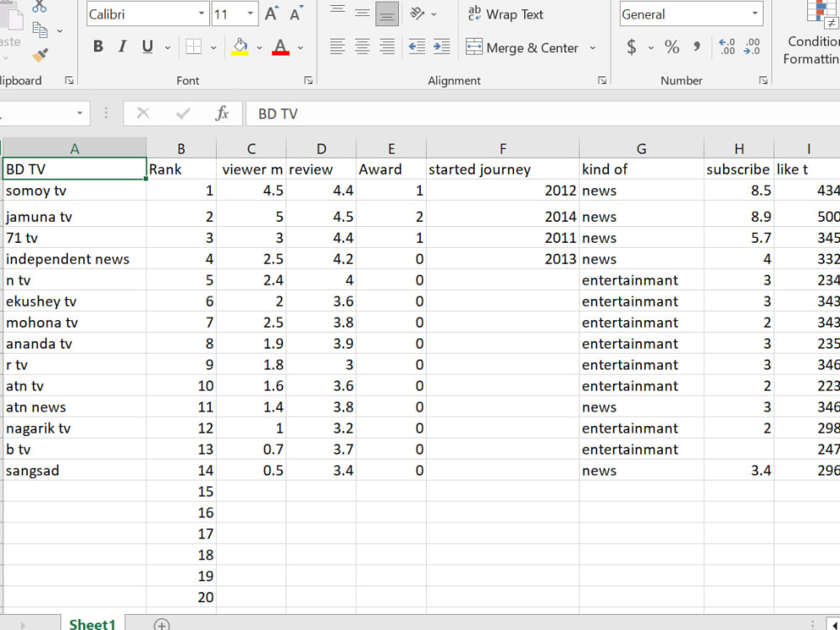Select column F header
Viewport: 840px width, 630px height.
point(502,149)
